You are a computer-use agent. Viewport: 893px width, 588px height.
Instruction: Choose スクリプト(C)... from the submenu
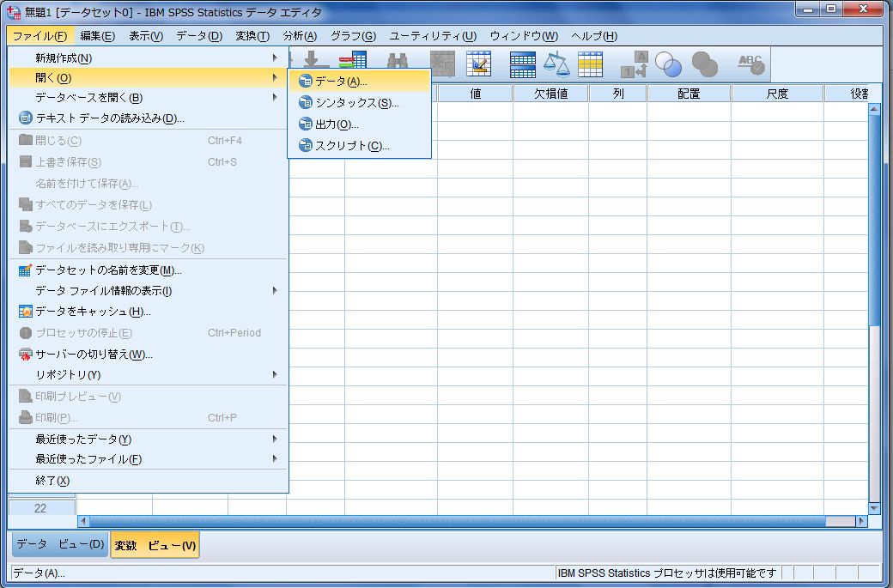(360, 146)
